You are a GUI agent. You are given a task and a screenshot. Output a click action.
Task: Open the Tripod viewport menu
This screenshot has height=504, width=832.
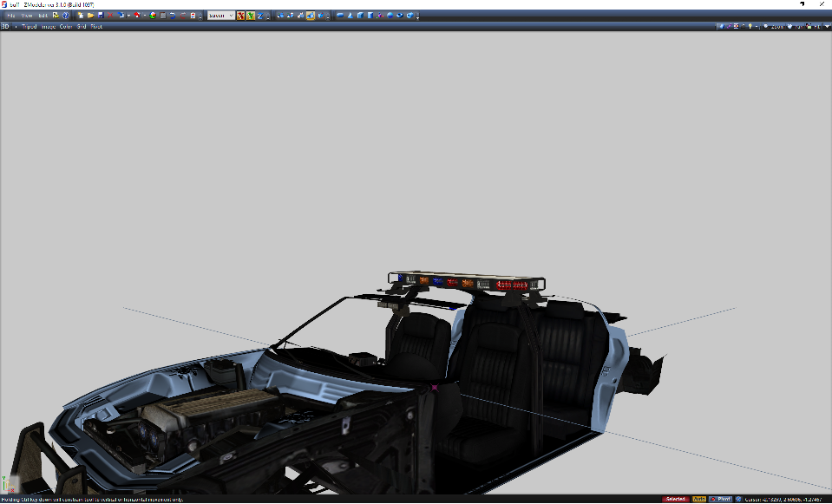pos(29,27)
